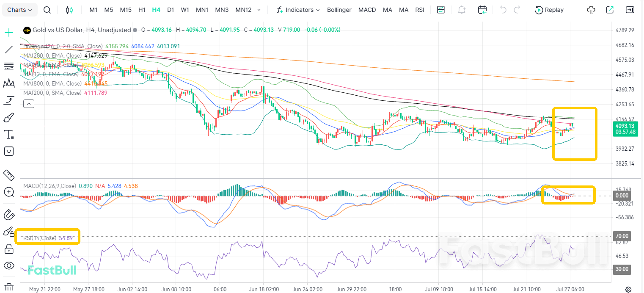Open chart settings gear on the axis
The height and width of the screenshot is (293, 644).
tap(628, 290)
